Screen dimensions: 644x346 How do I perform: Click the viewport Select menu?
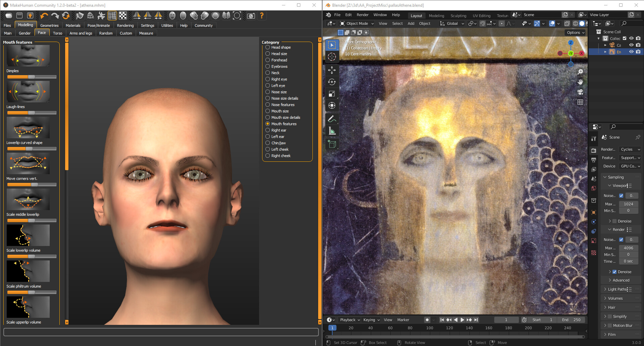pyautogui.click(x=397, y=23)
